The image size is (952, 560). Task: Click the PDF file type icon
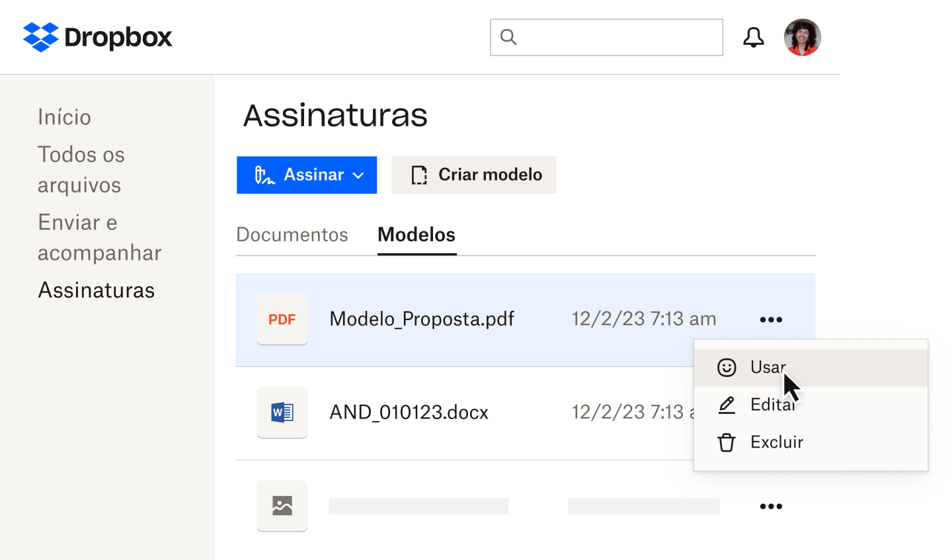pyautogui.click(x=282, y=319)
